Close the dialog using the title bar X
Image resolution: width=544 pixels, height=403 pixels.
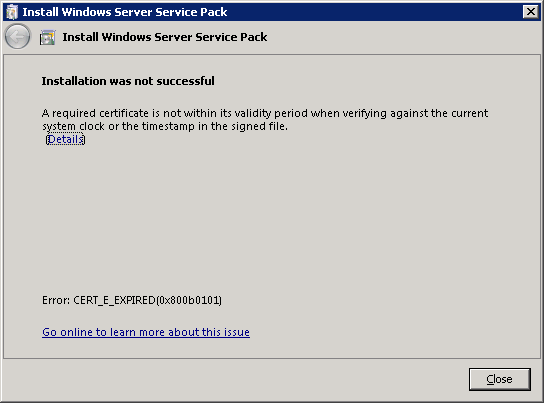(530, 12)
